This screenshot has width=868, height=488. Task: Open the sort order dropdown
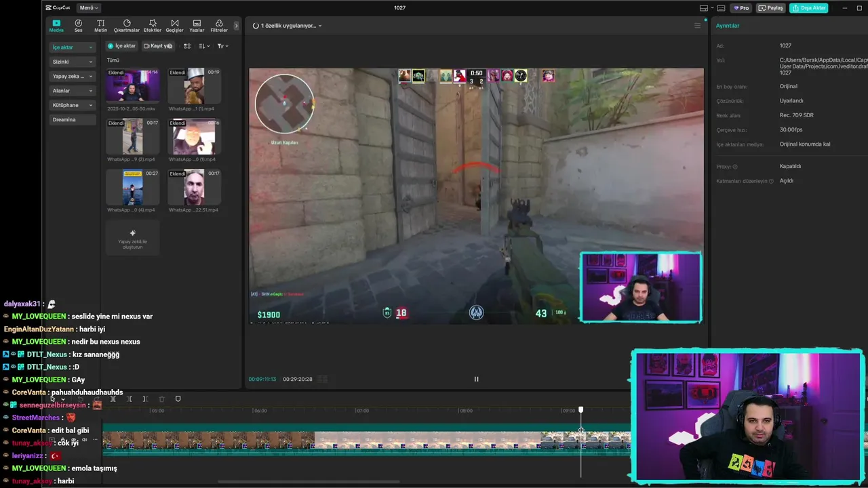click(x=205, y=46)
